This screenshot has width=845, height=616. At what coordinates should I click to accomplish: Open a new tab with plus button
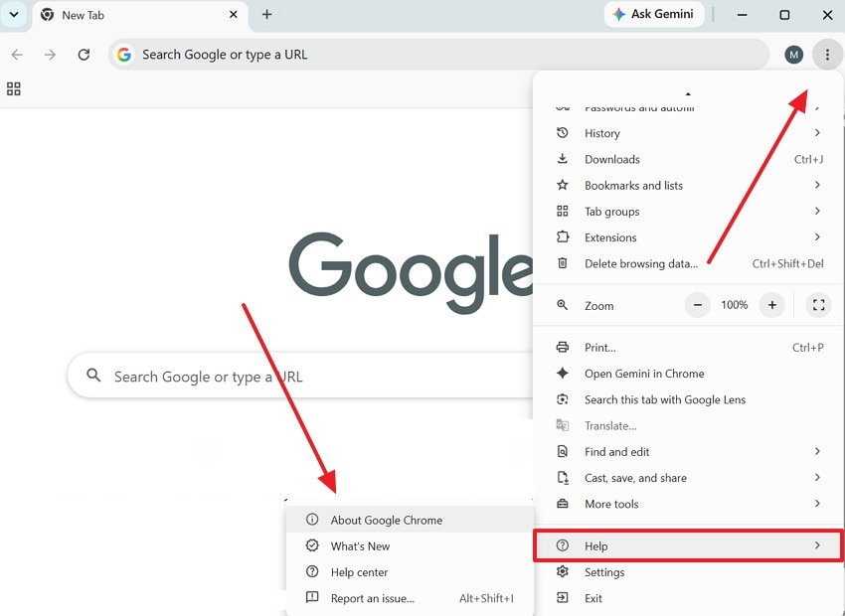coord(266,15)
